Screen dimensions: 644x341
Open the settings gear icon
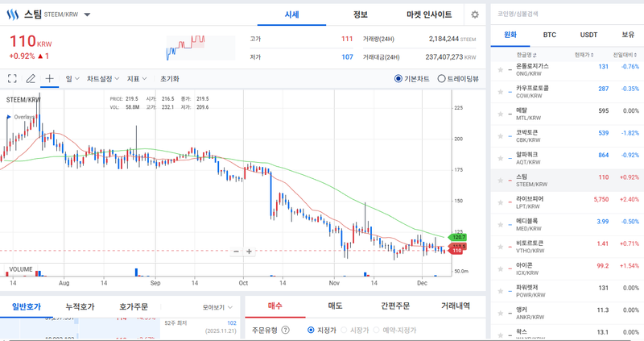475,15
